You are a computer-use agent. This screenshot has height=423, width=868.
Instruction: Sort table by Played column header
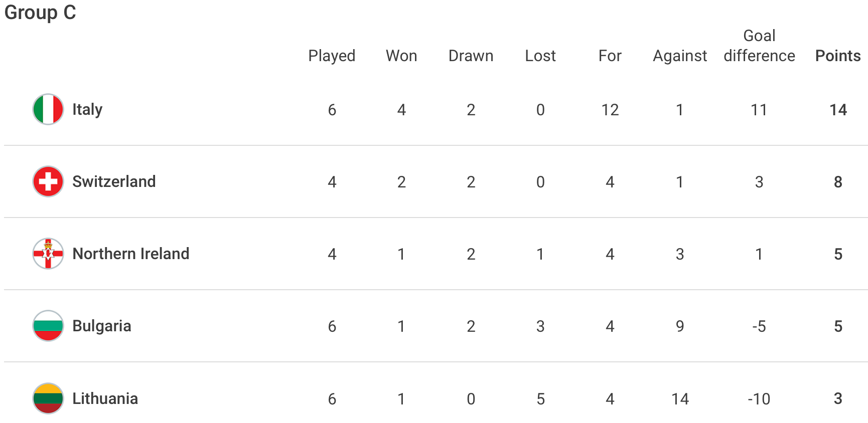coord(332,56)
